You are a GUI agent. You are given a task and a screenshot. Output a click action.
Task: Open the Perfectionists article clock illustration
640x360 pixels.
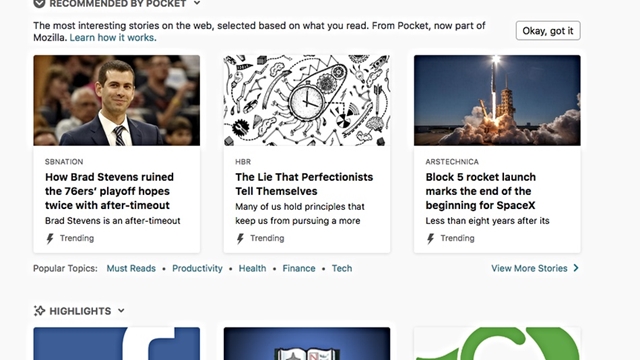point(307,100)
